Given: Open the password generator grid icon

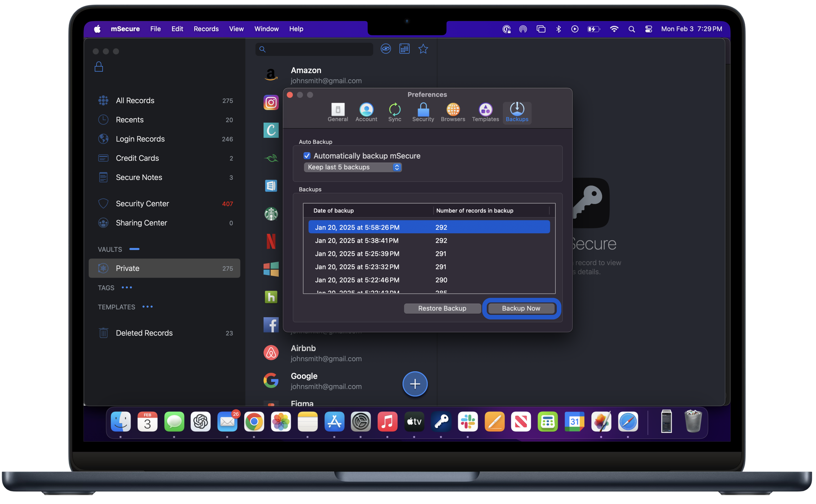Looking at the screenshot, I should point(404,49).
